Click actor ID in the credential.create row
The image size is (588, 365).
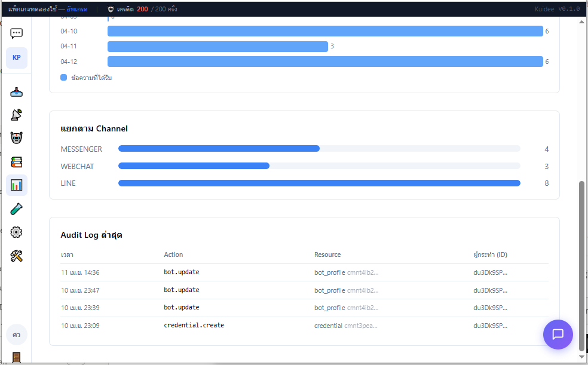click(490, 326)
